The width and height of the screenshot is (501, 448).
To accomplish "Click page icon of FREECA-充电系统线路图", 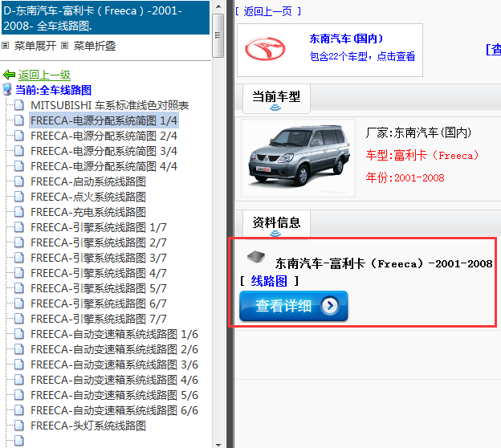I will point(19,211).
